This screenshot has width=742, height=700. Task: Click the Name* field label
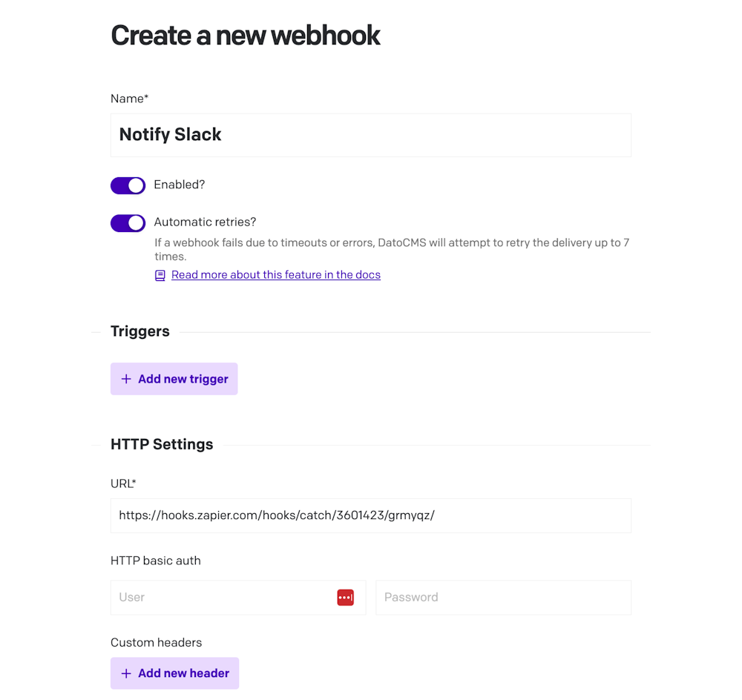[x=130, y=99]
